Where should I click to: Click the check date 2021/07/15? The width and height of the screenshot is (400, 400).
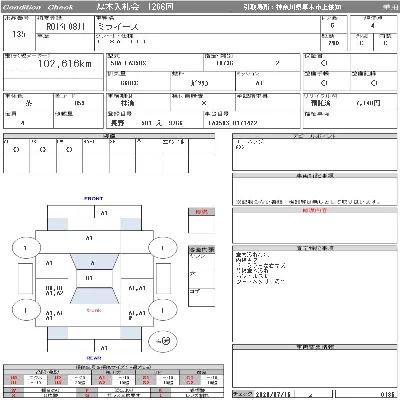pos(272,394)
